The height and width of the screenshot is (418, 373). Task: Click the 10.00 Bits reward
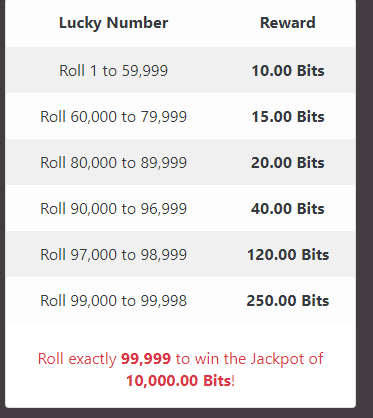288,71
